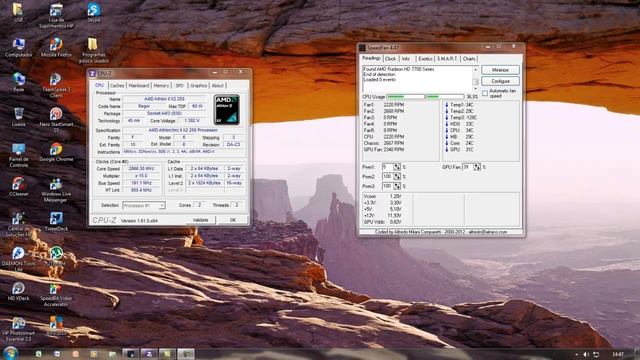Click the CPU Usage bar in SpeedFan
The height and width of the screenshot is (360, 640).
point(425,97)
